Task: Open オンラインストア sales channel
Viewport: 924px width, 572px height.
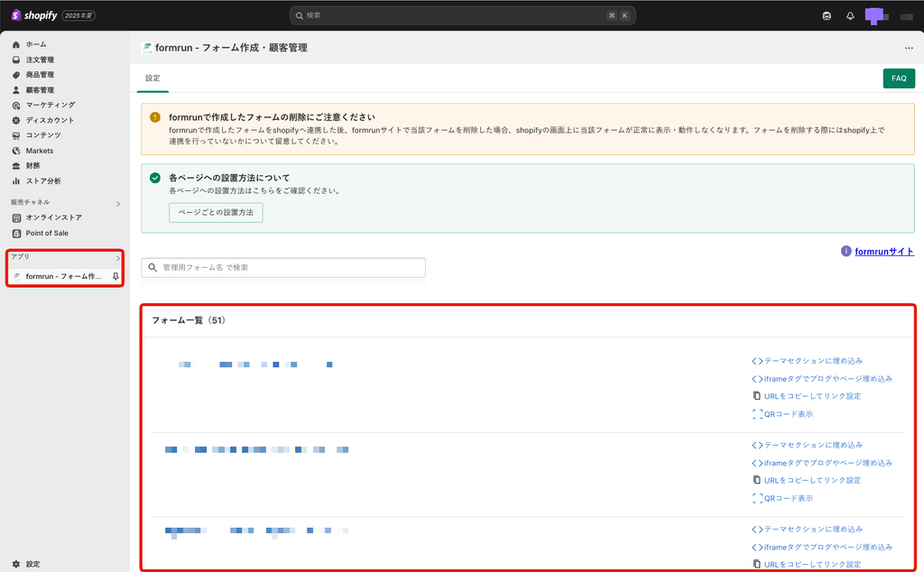Action: click(53, 217)
